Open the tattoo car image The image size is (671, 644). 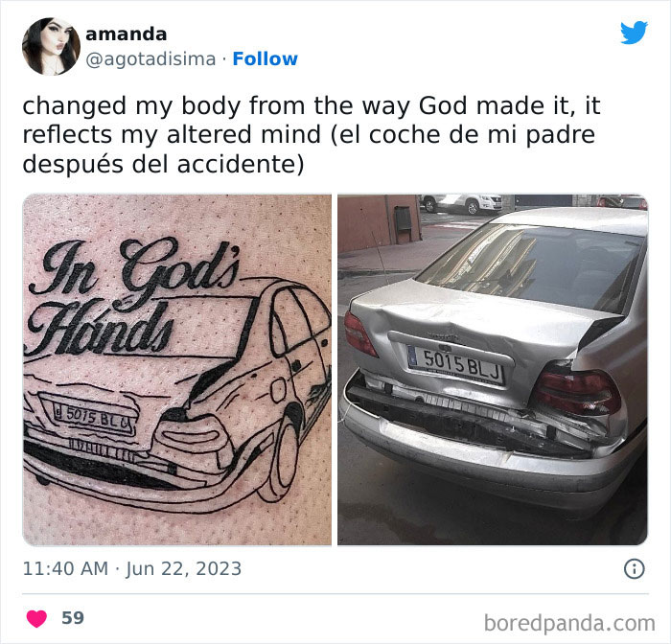[176, 370]
